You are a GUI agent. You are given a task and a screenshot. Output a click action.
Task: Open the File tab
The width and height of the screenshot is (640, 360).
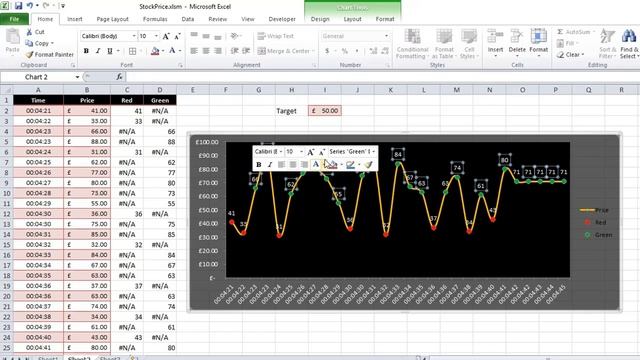[14, 19]
